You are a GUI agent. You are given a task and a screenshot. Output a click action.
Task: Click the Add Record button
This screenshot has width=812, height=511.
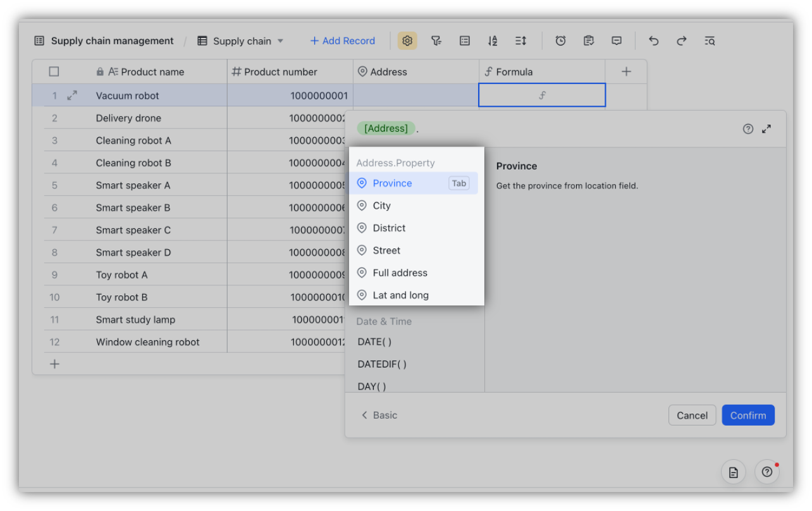click(x=342, y=40)
